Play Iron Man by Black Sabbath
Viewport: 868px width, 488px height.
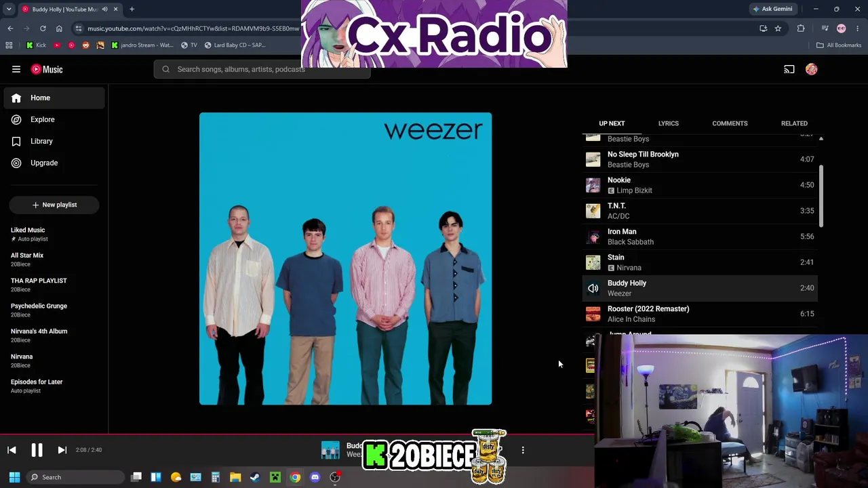(700, 237)
